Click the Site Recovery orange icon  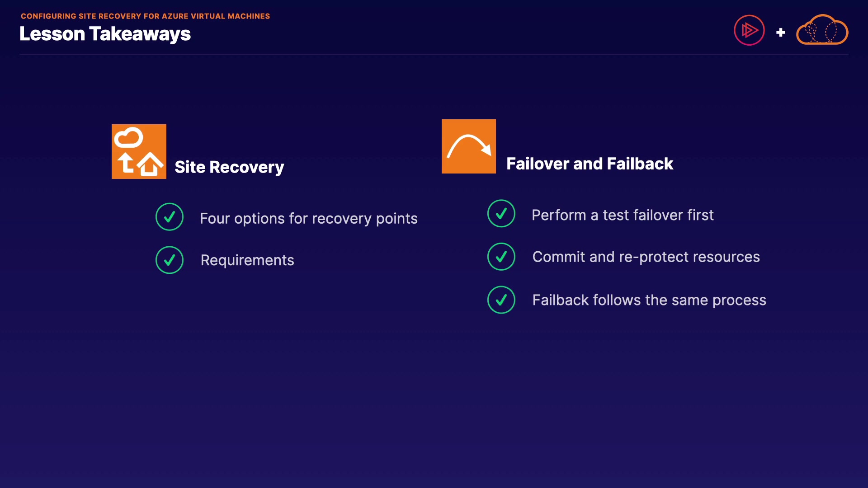pos(139,151)
